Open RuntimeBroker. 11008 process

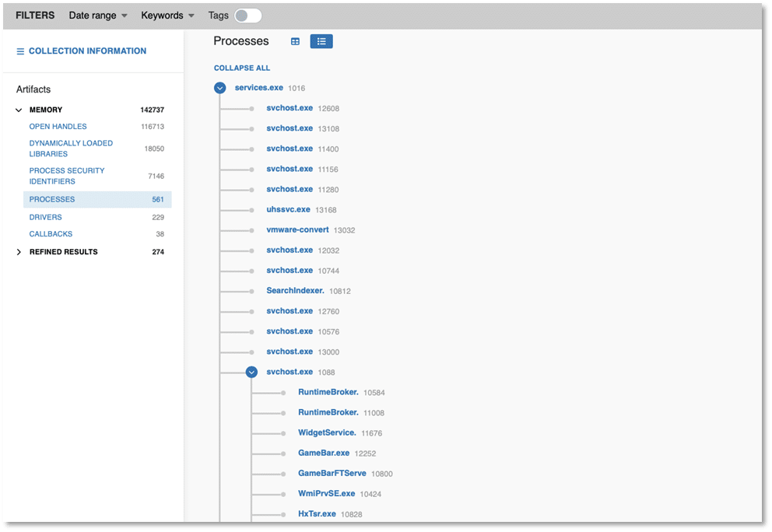[x=328, y=412]
